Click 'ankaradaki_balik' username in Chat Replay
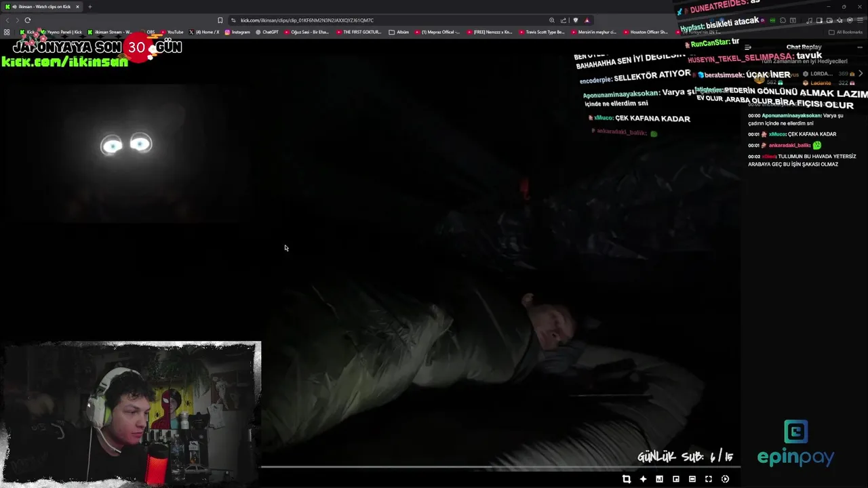 [x=789, y=145]
